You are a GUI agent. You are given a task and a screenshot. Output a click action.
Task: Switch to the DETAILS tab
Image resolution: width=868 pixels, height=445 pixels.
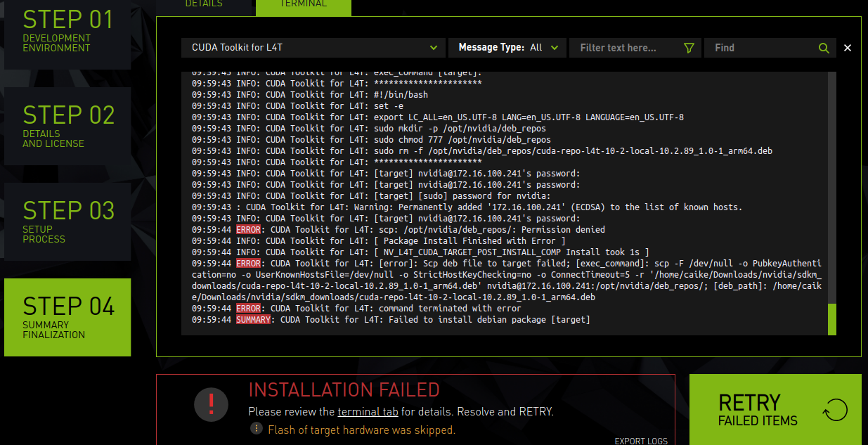coord(204,4)
